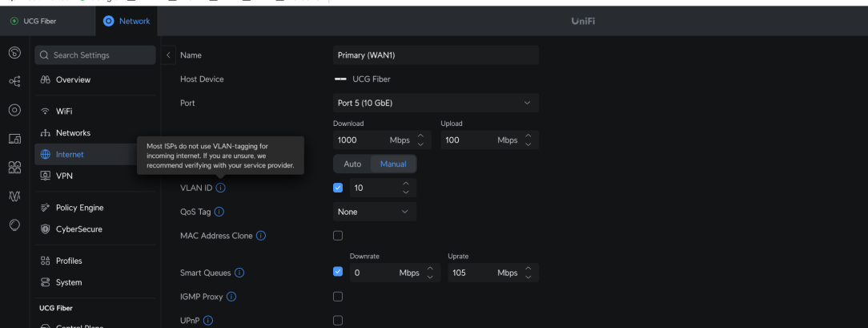Image resolution: width=868 pixels, height=328 pixels.
Task: Decrease the Download speed with down arrow
Action: click(420, 144)
